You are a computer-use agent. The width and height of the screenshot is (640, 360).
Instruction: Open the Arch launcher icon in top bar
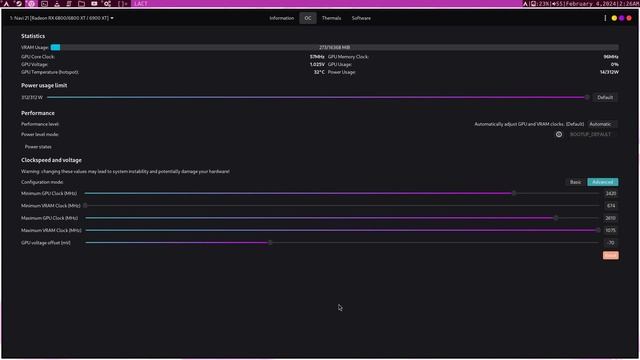coord(6,4)
